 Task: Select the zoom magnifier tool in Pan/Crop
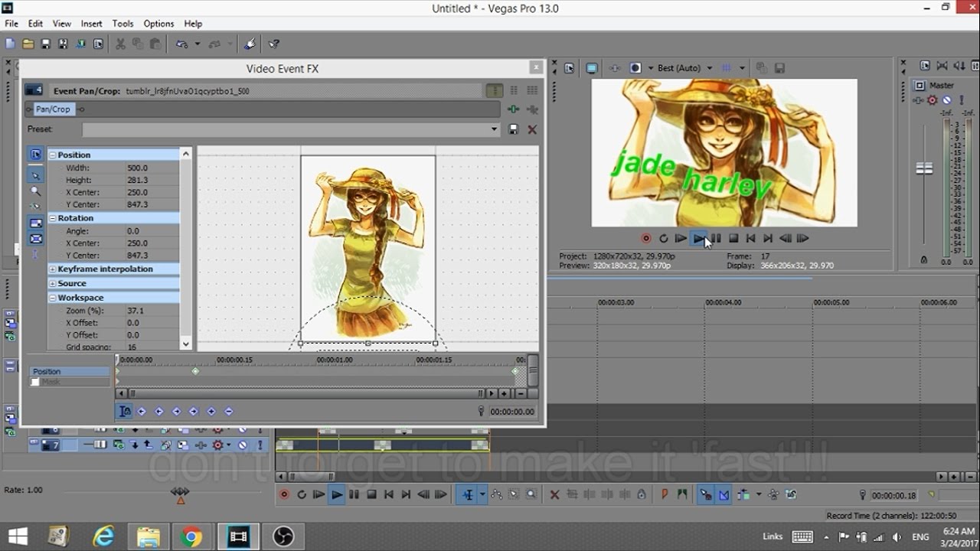coord(35,191)
